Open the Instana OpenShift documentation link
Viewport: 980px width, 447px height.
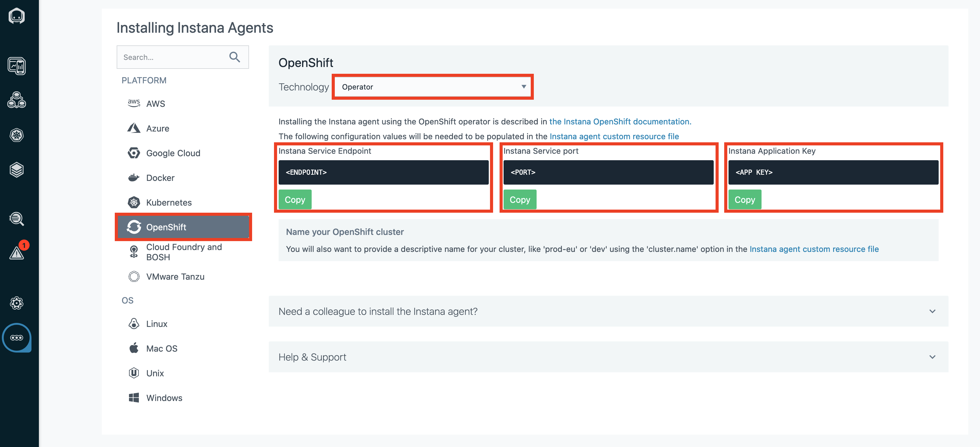click(620, 121)
